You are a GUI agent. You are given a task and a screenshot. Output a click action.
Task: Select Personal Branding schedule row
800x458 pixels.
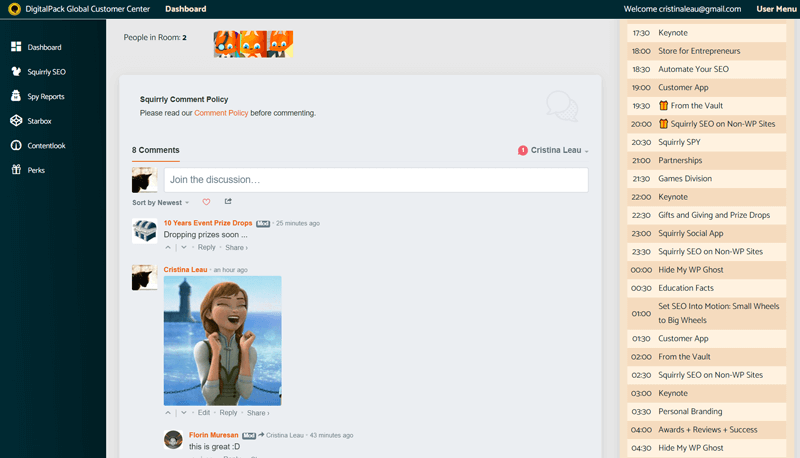coord(706,412)
